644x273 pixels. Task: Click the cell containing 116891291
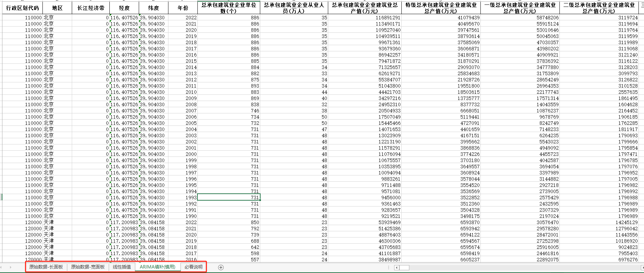pyautogui.click(x=365, y=18)
